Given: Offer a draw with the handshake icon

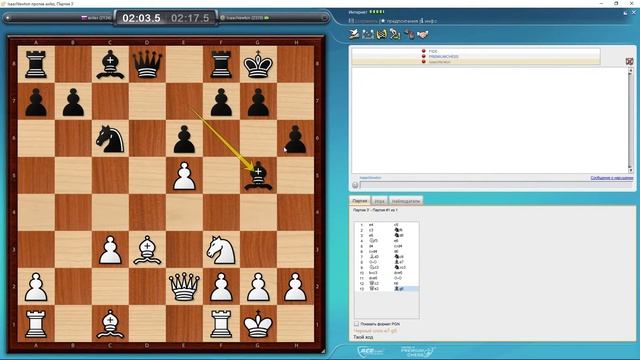Looking at the screenshot, I should point(422,35).
